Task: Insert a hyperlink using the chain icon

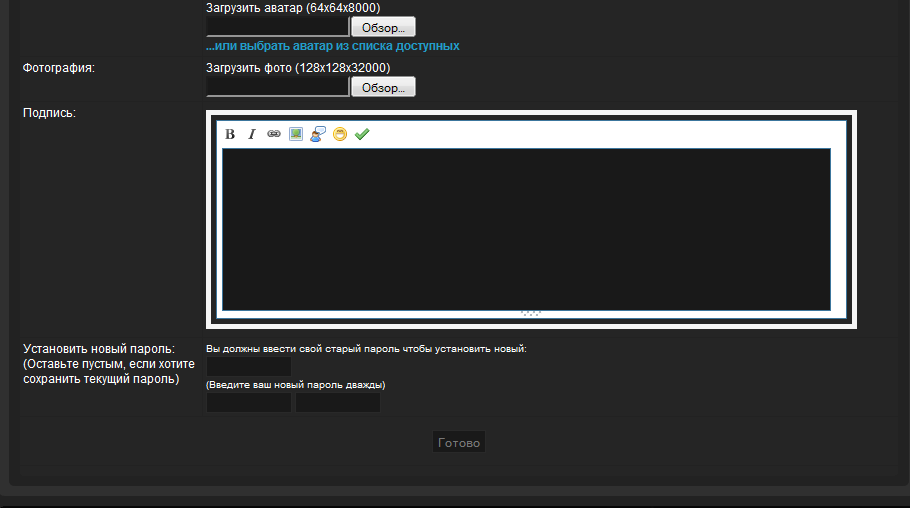Action: [x=274, y=134]
